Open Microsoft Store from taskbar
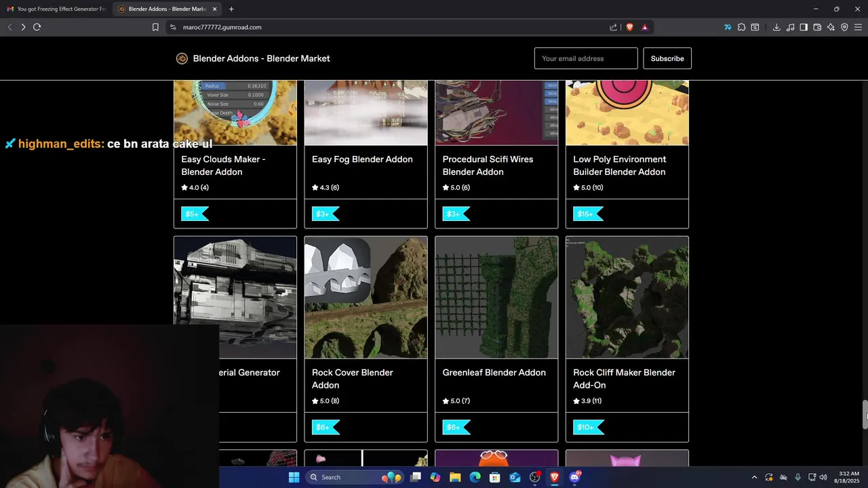Screen dimensions: 868x488 [495, 477]
